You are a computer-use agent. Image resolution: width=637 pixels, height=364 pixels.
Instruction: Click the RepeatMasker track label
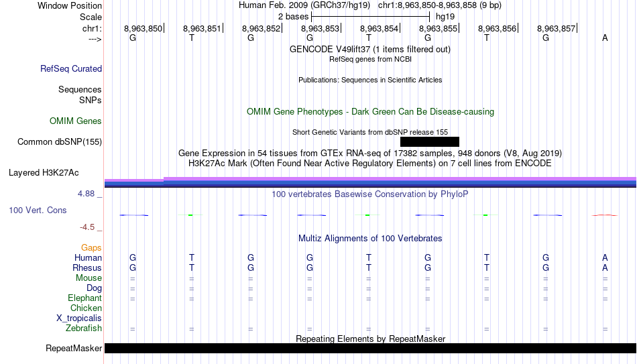click(x=74, y=348)
